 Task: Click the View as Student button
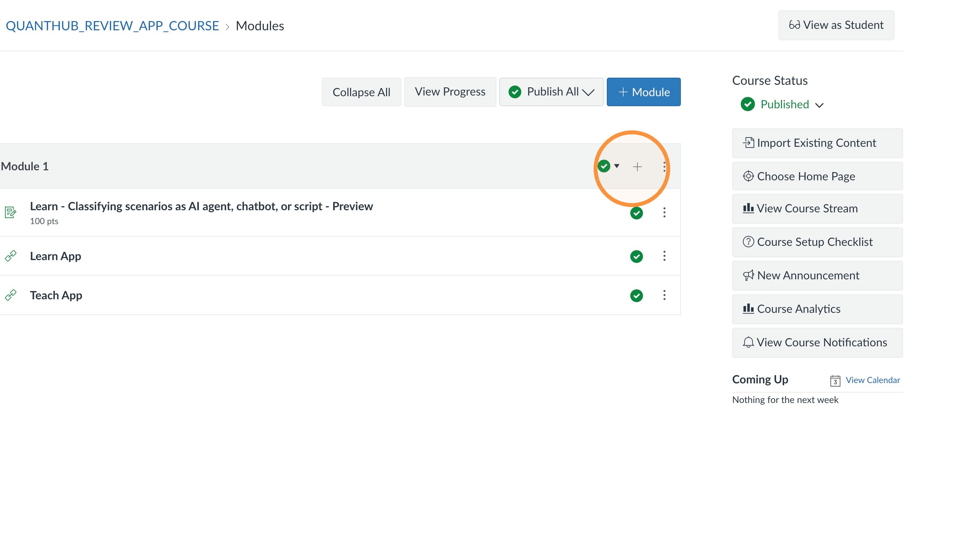pos(836,25)
